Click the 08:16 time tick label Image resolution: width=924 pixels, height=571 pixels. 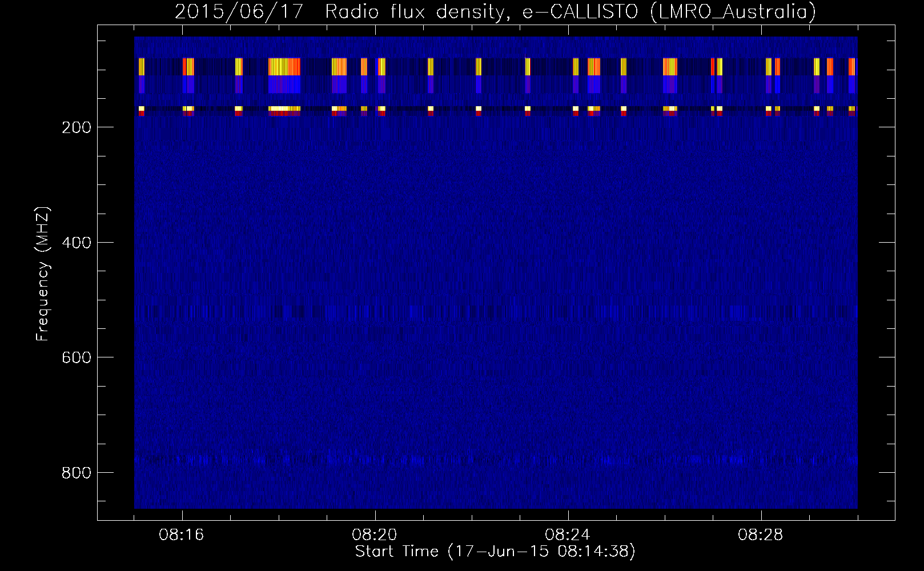182,535
